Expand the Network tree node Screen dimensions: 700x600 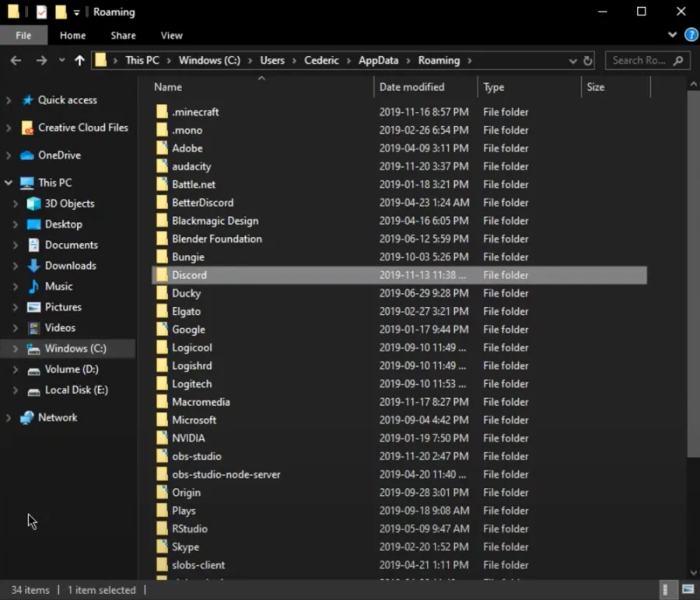9,418
